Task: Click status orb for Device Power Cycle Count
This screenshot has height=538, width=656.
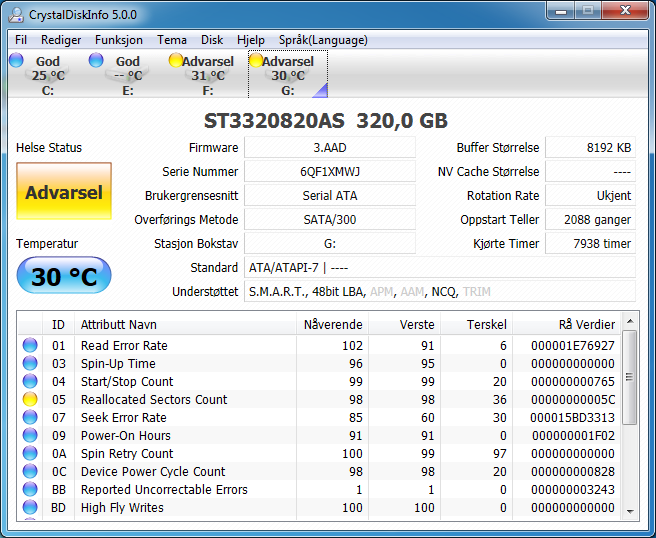Action: (30, 471)
